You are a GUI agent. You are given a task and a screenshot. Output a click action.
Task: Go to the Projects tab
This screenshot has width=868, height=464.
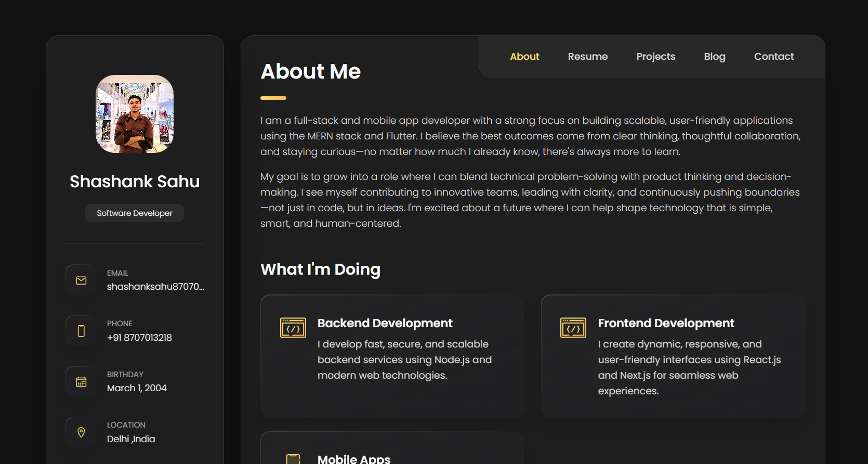point(655,56)
